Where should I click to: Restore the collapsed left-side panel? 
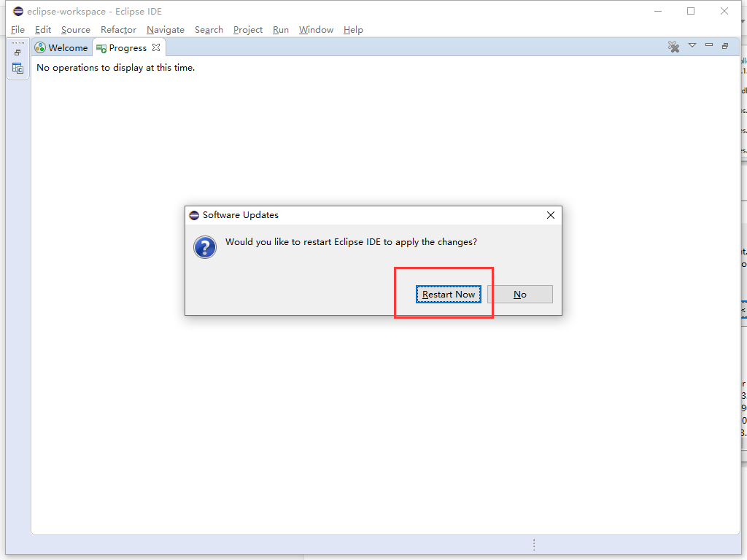coord(18,52)
